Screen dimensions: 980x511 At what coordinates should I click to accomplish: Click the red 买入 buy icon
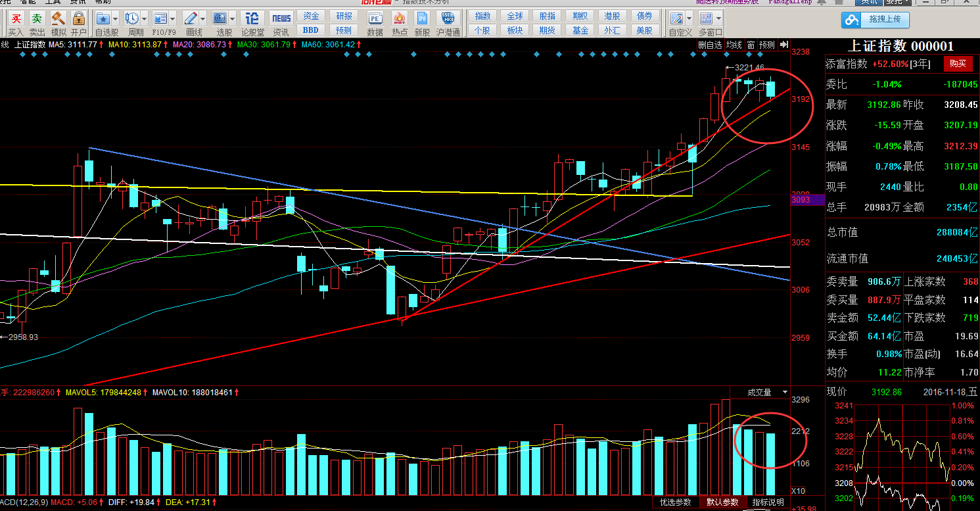pos(16,18)
